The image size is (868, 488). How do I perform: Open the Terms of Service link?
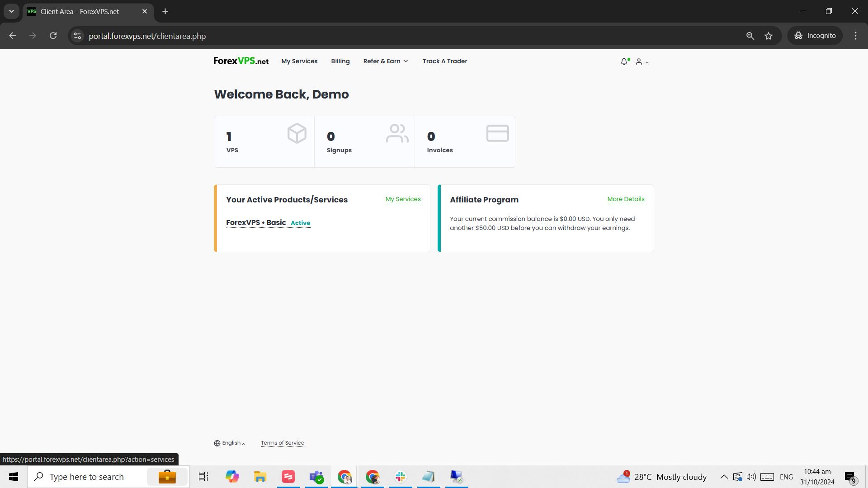[283, 443]
